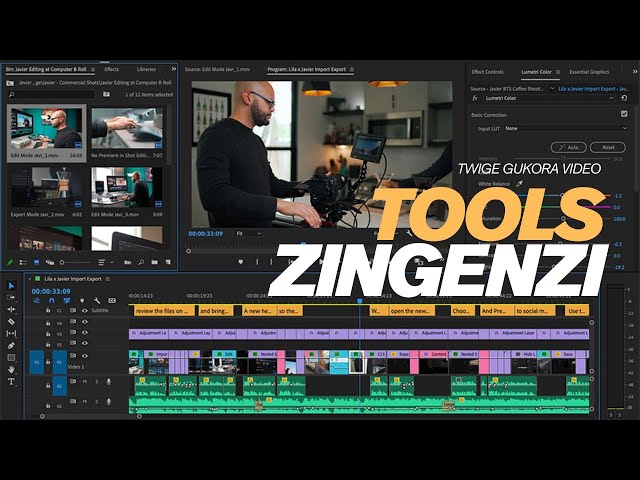Click Mark In bracket in Program monitor
The height and width of the screenshot is (480, 640).
[257, 262]
